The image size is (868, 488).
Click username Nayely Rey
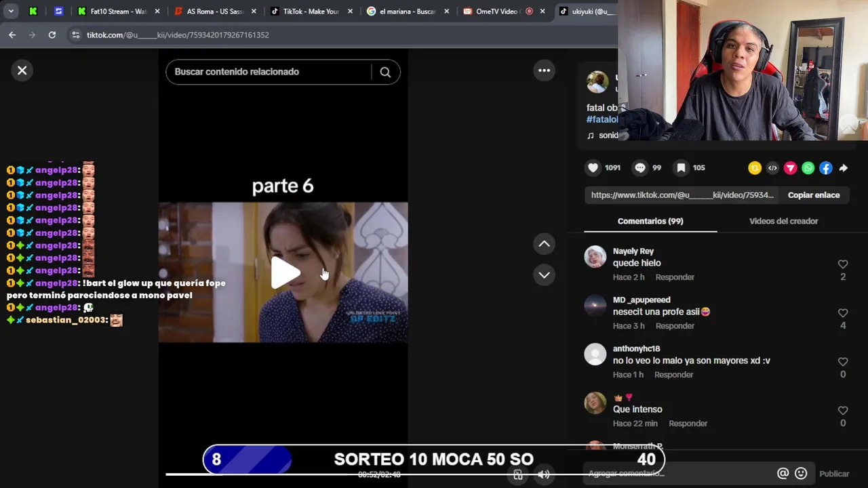pyautogui.click(x=633, y=251)
